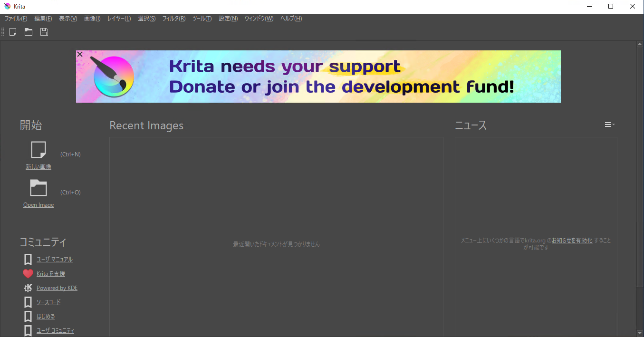Create a new document via toolbar icon
644x337 pixels.
click(x=13, y=32)
